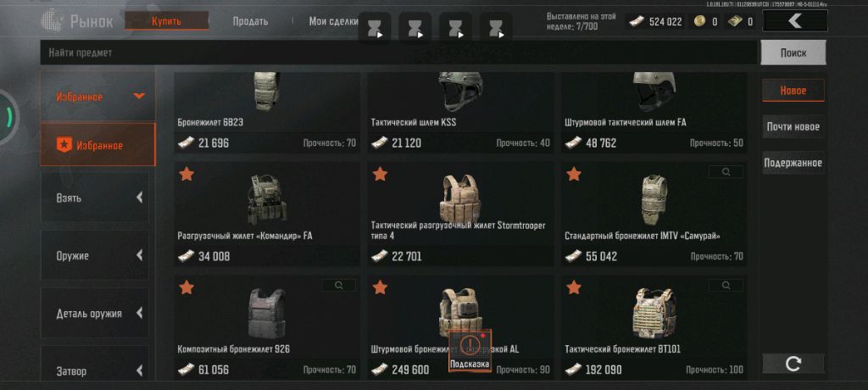This screenshot has width=868, height=390.
Task: Toggle favorite star on Stormtrooper vest
Action: point(380,174)
